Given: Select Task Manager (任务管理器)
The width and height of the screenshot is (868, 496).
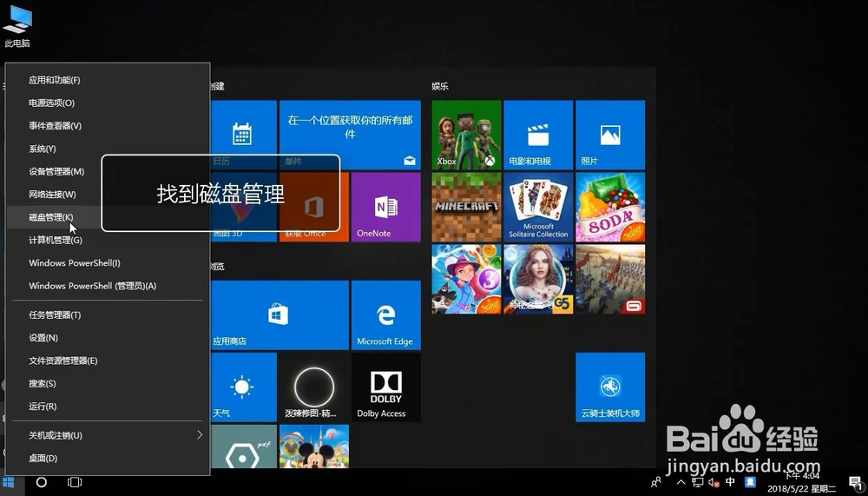Looking at the screenshot, I should (108, 314).
